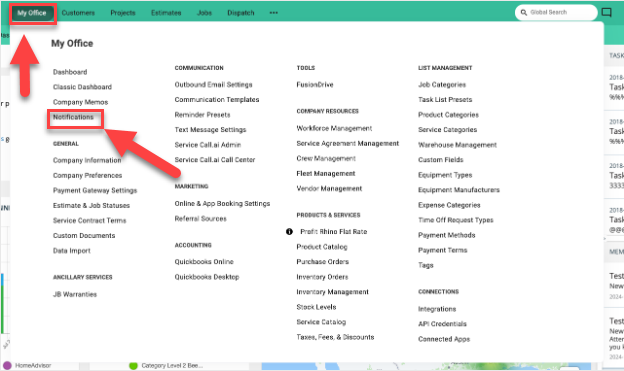Click the Global Search field

556,12
